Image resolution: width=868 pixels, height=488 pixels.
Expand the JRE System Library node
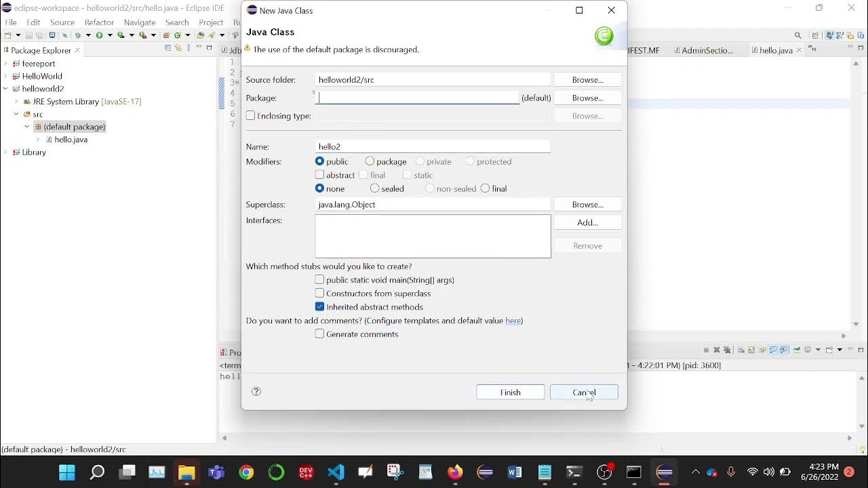click(16, 102)
